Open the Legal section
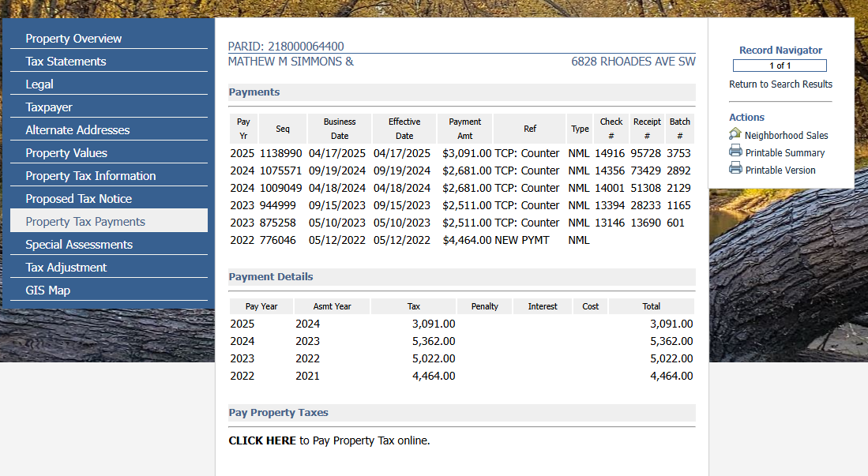Viewport: 868px width, 476px height. (39, 84)
